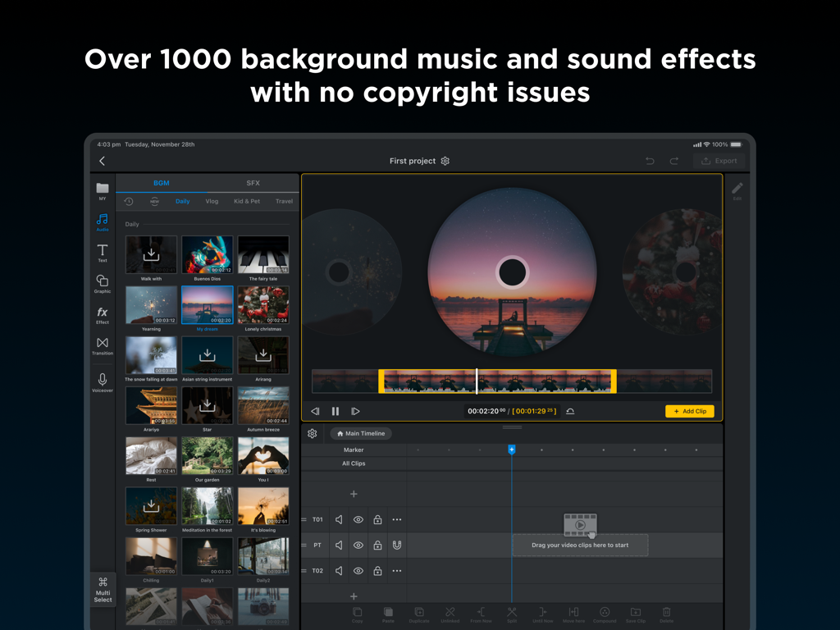Open the T02 track options menu
The width and height of the screenshot is (840, 630).
396,570
